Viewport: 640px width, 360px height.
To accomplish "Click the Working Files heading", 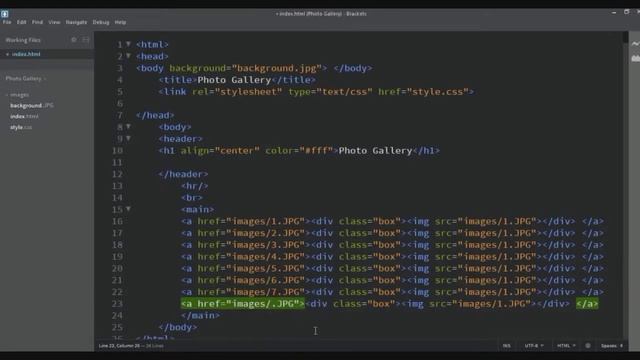I will point(23,40).
